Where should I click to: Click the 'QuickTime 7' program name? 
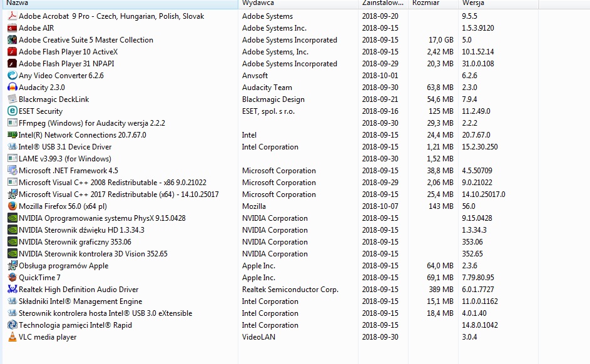point(39,278)
